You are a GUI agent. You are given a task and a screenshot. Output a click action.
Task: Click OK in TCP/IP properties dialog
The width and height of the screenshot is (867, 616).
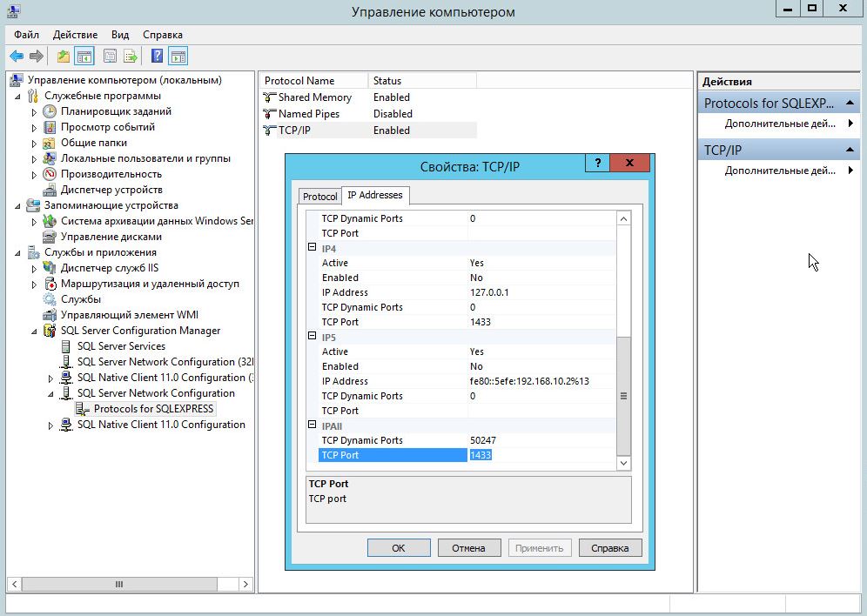[x=399, y=548]
